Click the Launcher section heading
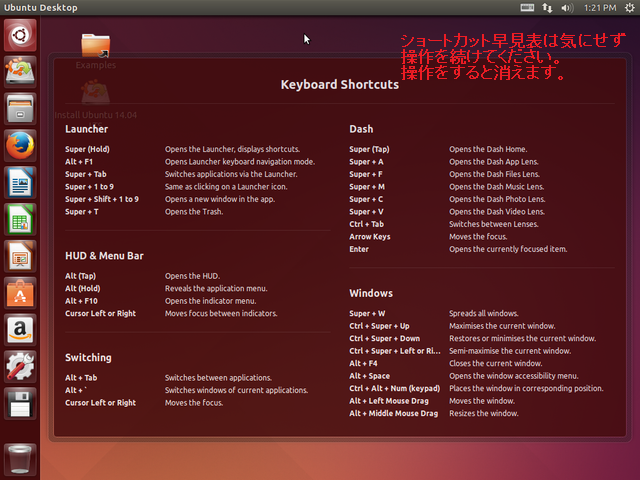The width and height of the screenshot is (640, 480). click(87, 129)
